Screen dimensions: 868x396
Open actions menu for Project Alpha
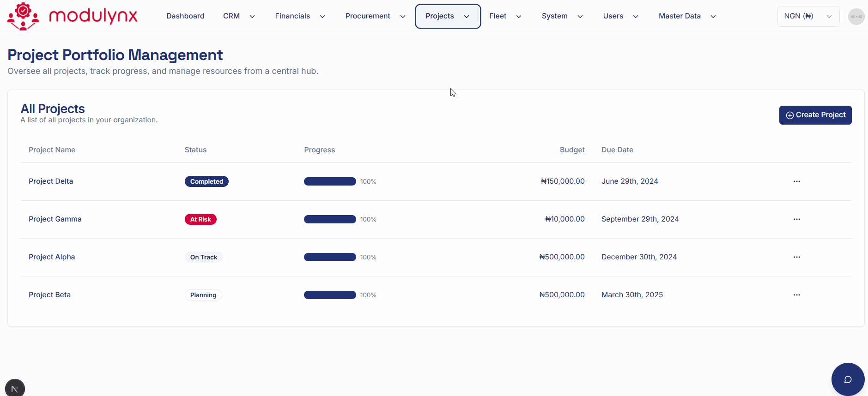796,257
